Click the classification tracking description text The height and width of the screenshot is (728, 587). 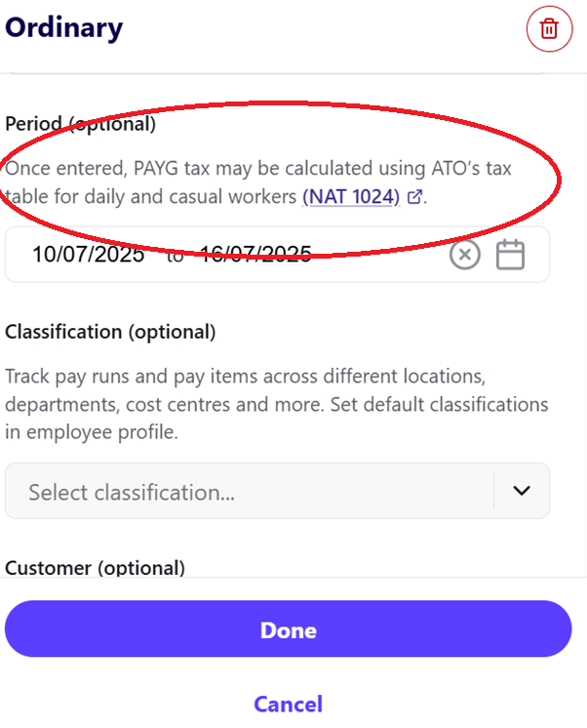[x=277, y=404]
